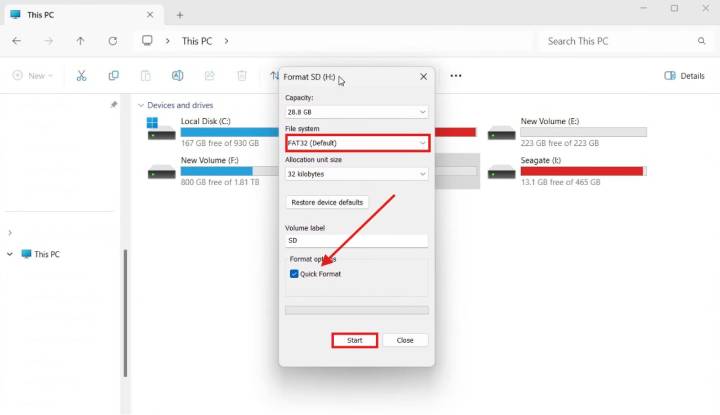
Task: Open the Details pane
Action: pyautogui.click(x=684, y=76)
